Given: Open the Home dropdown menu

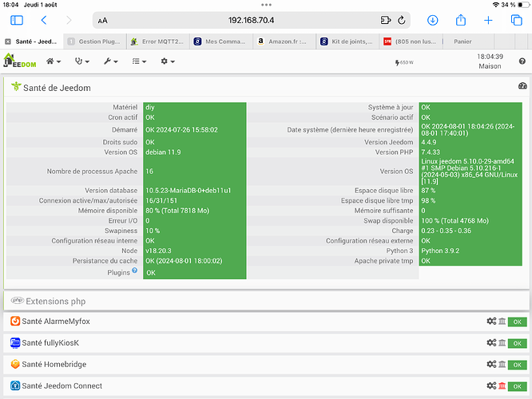Looking at the screenshot, I should pyautogui.click(x=54, y=61).
